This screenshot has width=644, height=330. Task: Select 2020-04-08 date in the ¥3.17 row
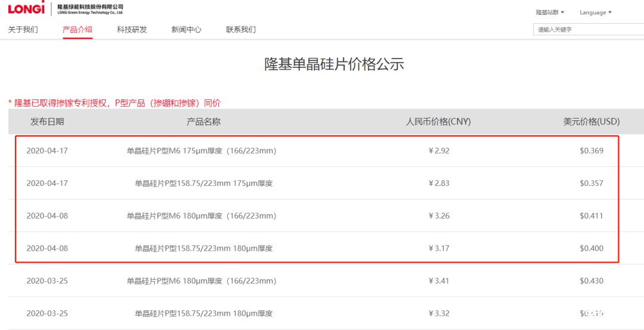[x=47, y=248]
